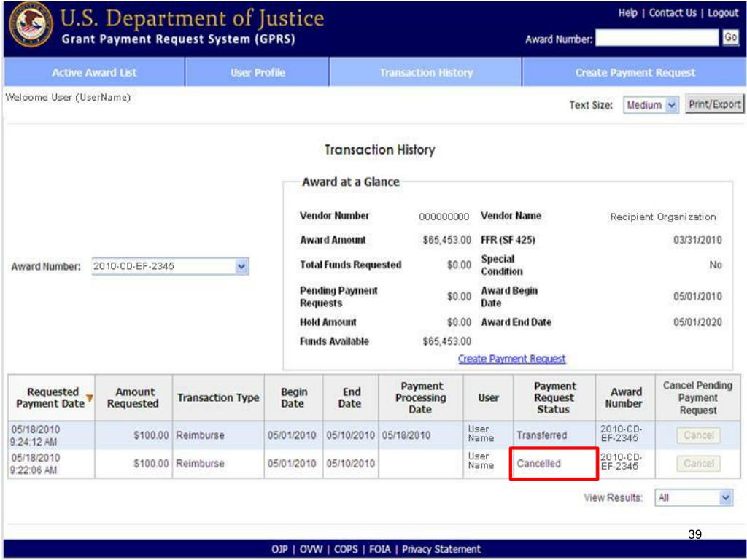Click Cancel for the Cancelled payment row
The width and height of the screenshot is (747, 560).
pyautogui.click(x=698, y=464)
